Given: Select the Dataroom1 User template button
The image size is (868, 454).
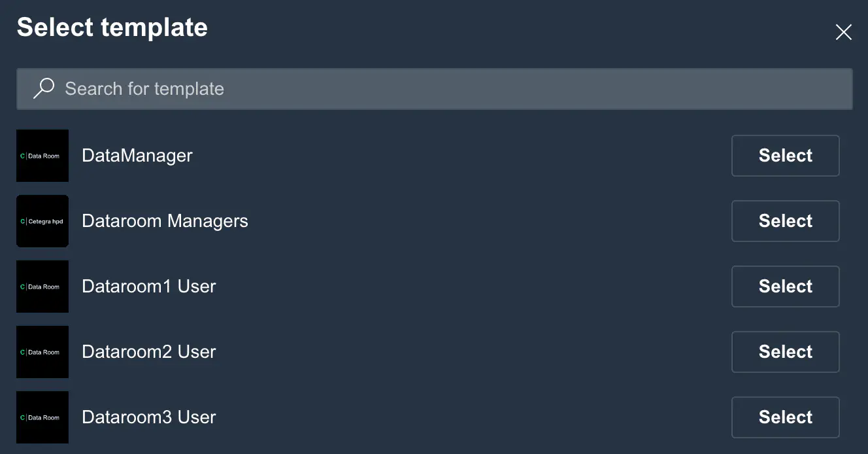Looking at the screenshot, I should (785, 287).
